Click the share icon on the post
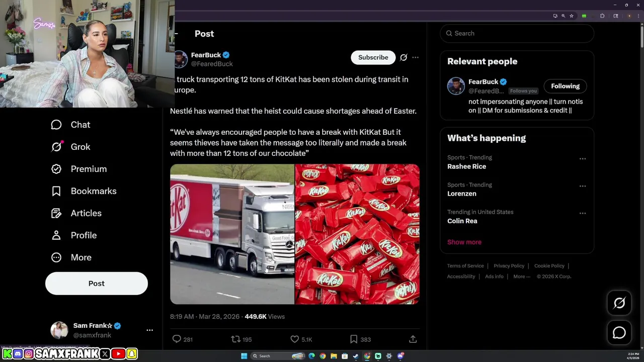Viewport: 644px width, 362px height. click(x=413, y=339)
